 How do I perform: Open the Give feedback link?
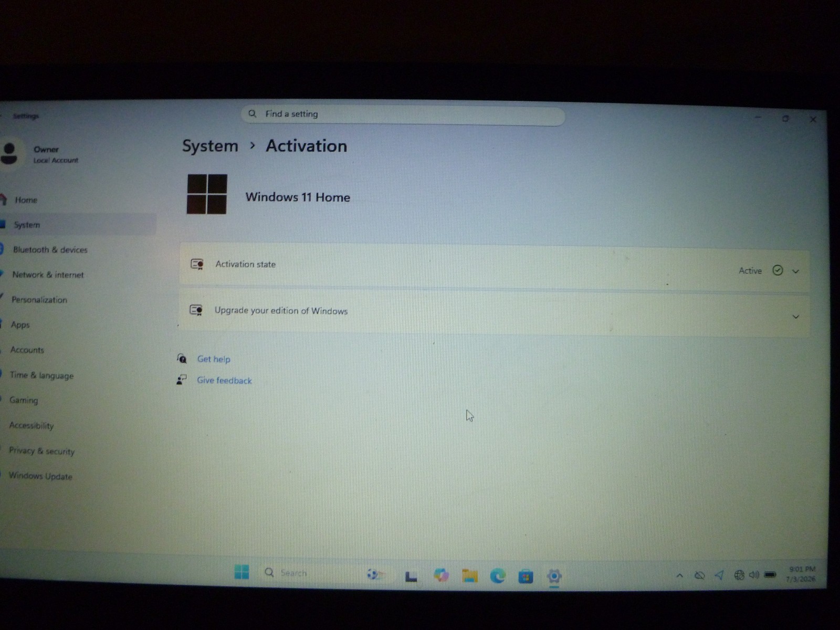[x=224, y=381]
